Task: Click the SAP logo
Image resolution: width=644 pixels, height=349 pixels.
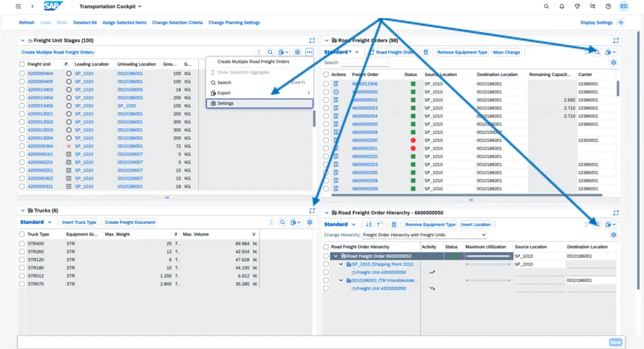Action: [54, 6]
